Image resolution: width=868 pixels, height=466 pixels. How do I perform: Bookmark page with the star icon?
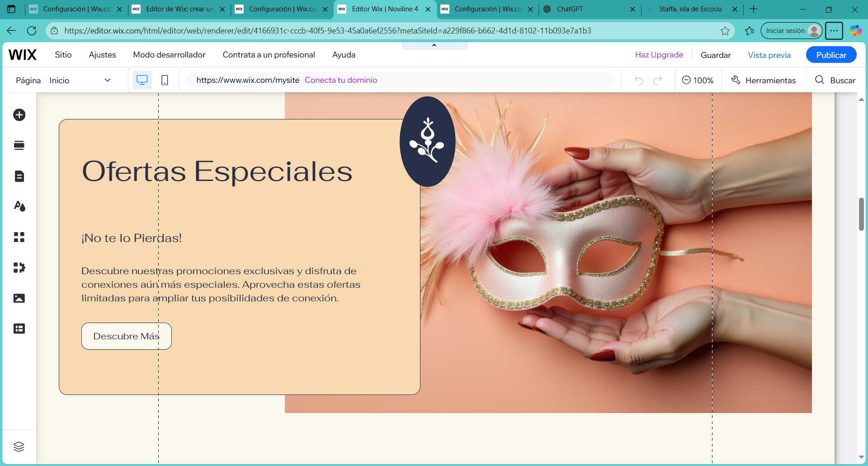pyautogui.click(x=725, y=31)
